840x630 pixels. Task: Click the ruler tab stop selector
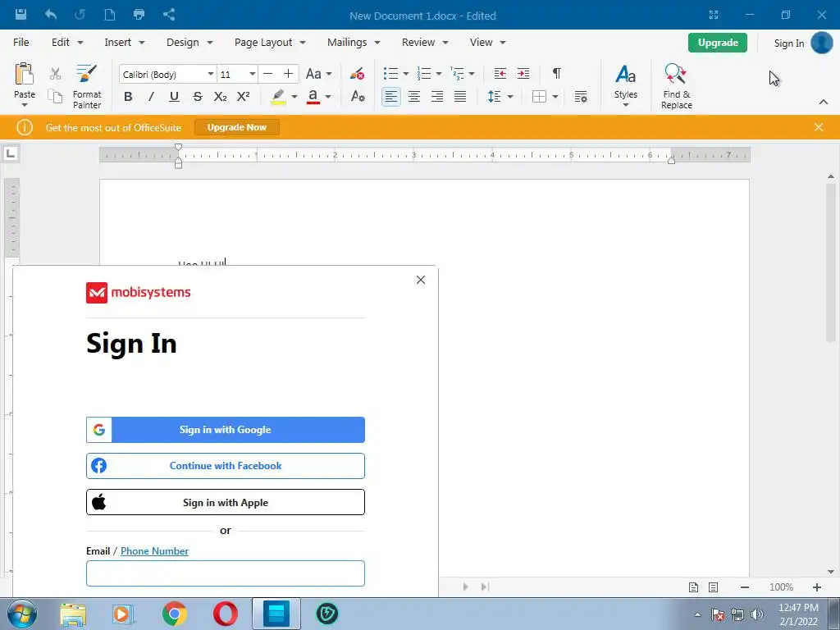pyautogui.click(x=11, y=153)
